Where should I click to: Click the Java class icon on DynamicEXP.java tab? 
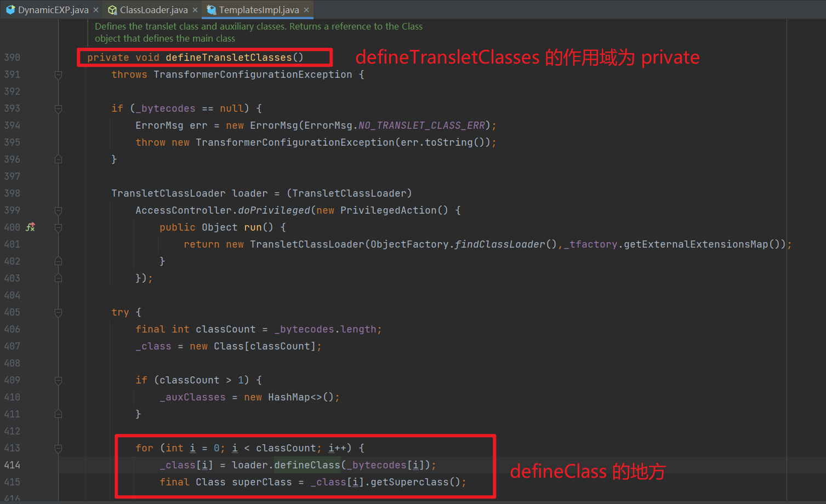(x=10, y=9)
